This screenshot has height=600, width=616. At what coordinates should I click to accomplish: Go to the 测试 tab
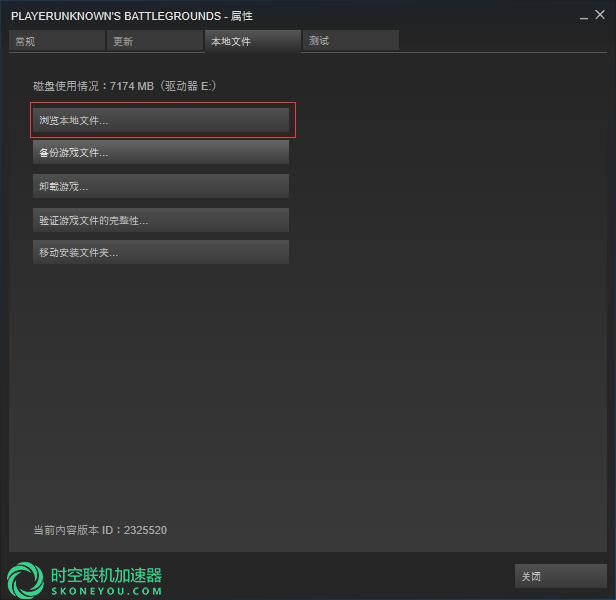350,41
